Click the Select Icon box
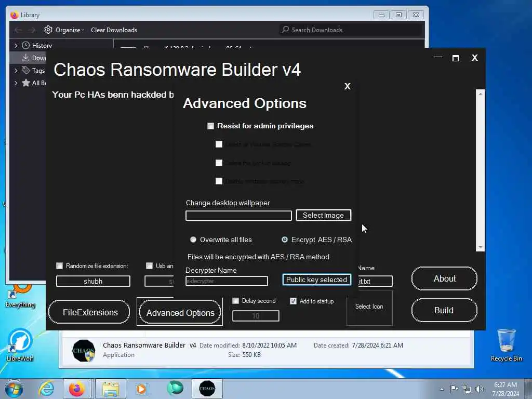The height and width of the screenshot is (399, 532). click(x=369, y=307)
